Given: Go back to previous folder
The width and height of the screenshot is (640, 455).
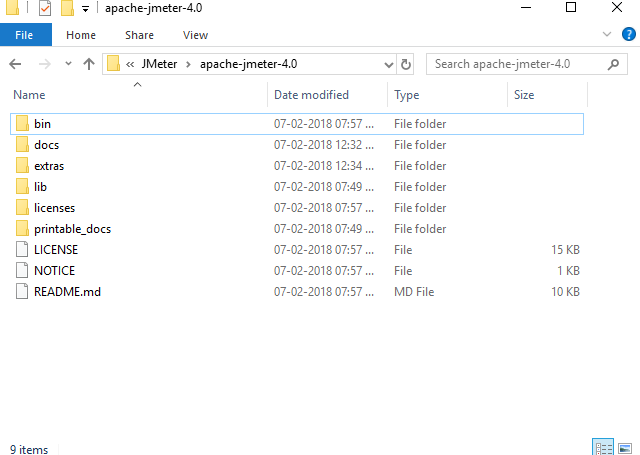Looking at the screenshot, I should click(x=15, y=64).
